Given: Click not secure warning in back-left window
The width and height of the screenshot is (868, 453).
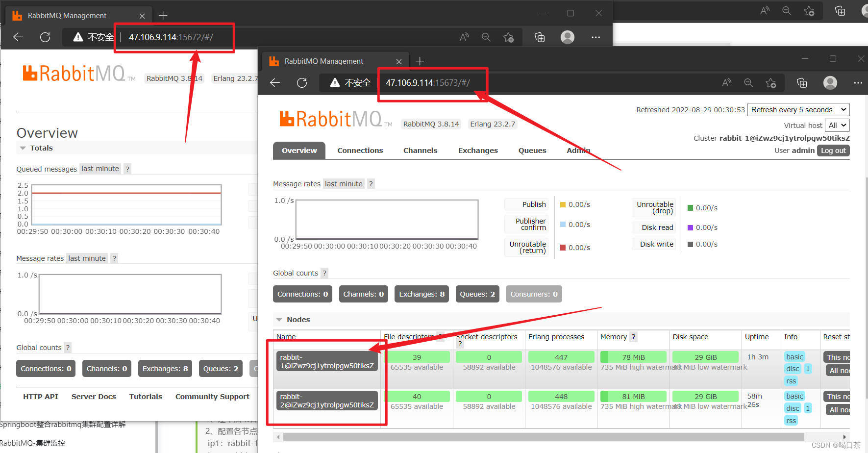Looking at the screenshot, I should [78, 37].
